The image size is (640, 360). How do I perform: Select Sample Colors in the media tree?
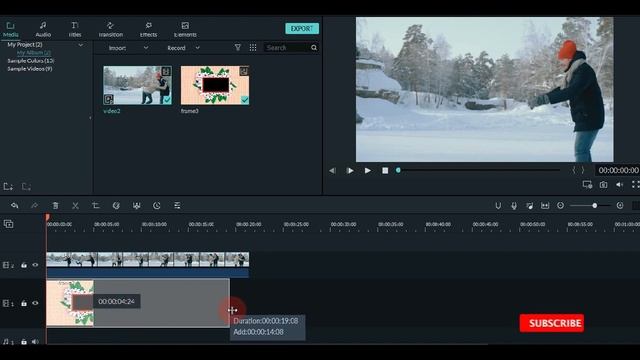(31, 61)
